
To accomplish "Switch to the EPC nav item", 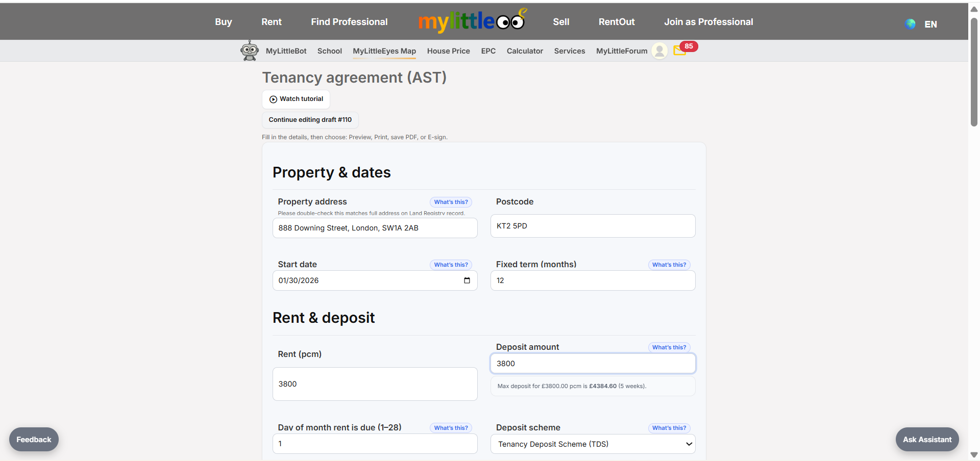I will point(488,51).
